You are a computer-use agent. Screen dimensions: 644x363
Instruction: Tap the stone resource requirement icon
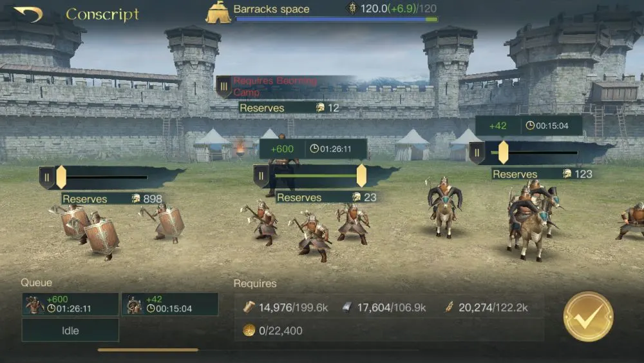[x=347, y=307]
